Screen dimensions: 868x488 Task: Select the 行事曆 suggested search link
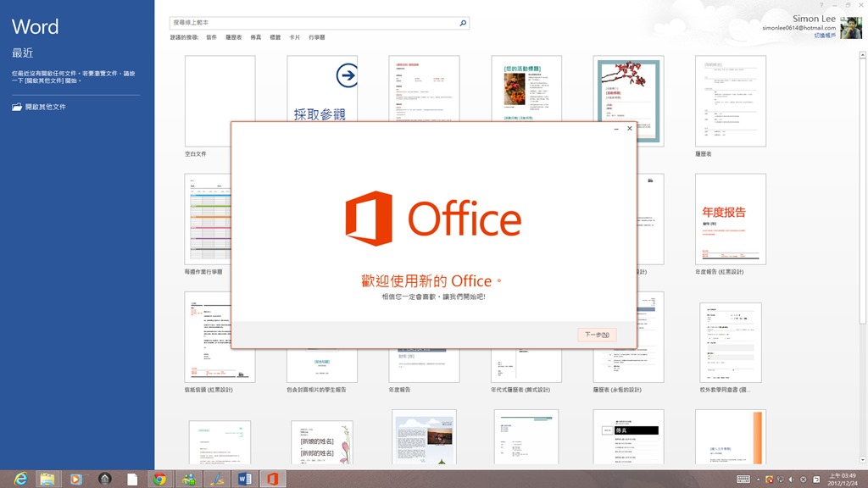click(317, 37)
